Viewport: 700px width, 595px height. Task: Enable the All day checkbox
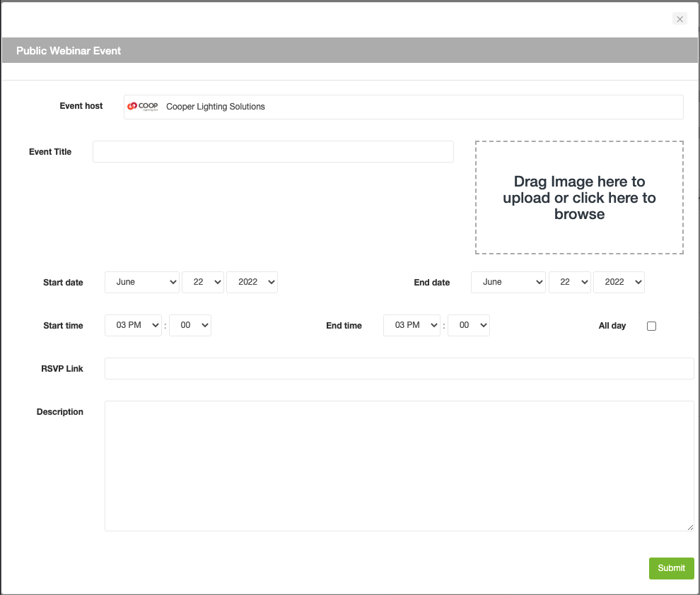(x=651, y=326)
